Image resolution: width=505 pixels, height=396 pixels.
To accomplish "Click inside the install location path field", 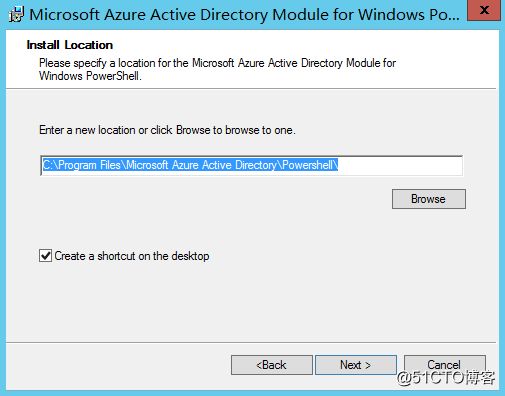I will point(251,165).
